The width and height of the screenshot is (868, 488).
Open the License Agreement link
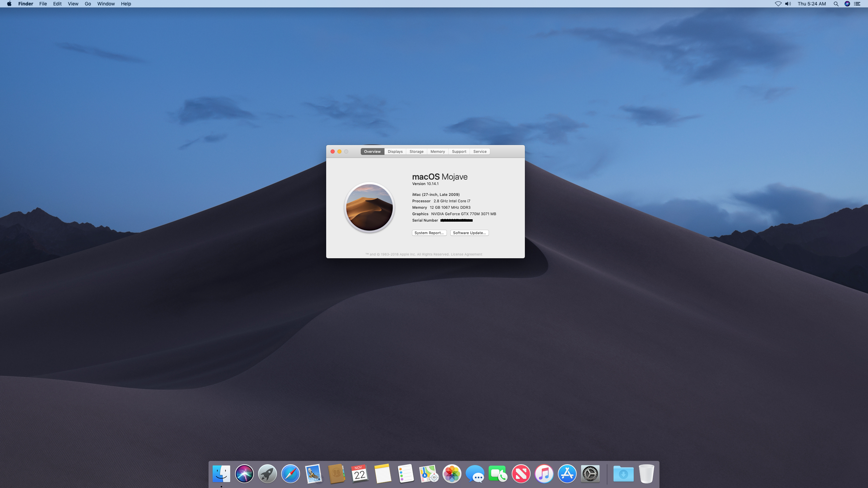point(466,254)
